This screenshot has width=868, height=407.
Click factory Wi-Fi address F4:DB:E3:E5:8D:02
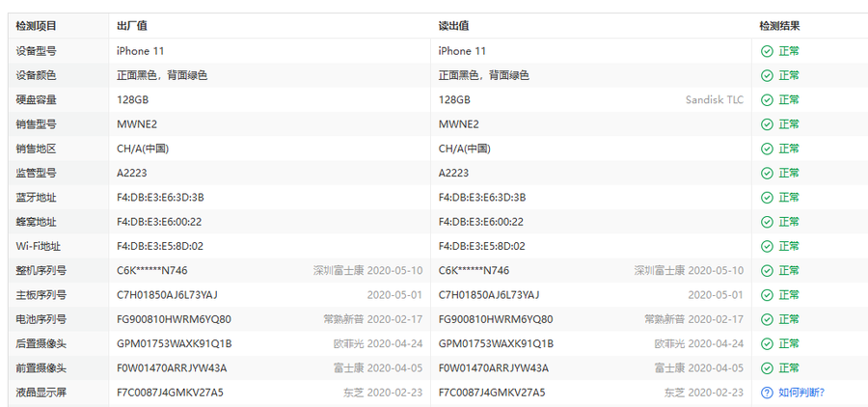coord(160,246)
